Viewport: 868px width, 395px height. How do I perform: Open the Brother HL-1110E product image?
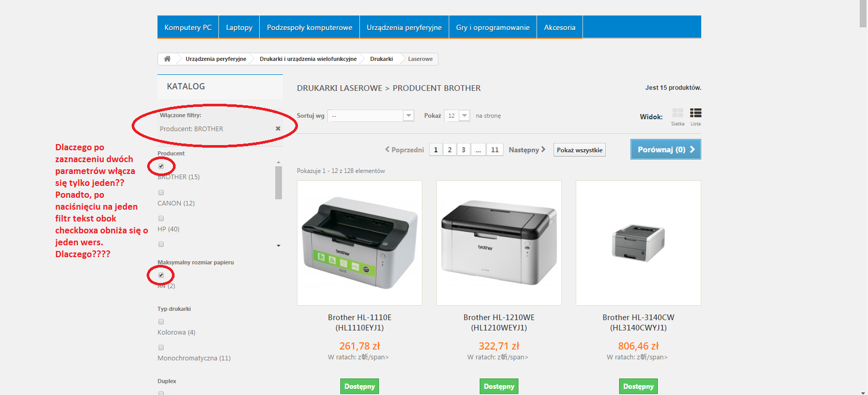coord(359,243)
